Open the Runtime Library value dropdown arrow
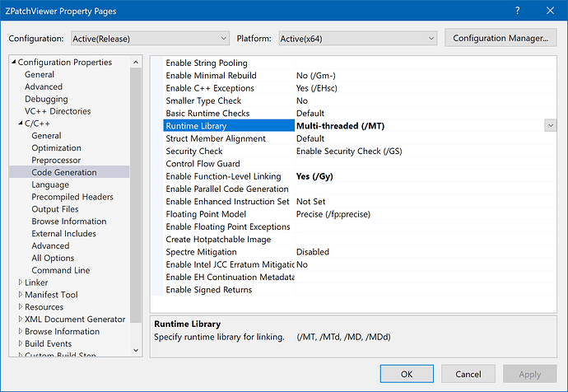Screen dimensions: 568x392 (551, 126)
